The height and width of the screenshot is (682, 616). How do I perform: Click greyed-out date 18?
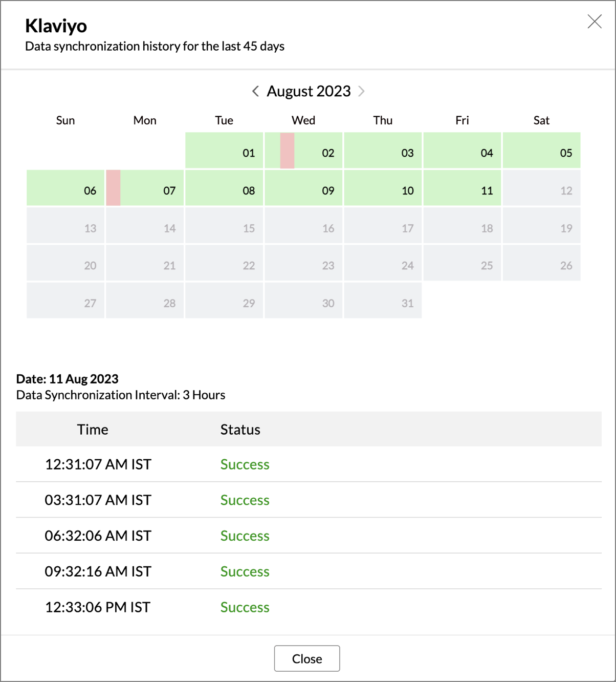462,225
